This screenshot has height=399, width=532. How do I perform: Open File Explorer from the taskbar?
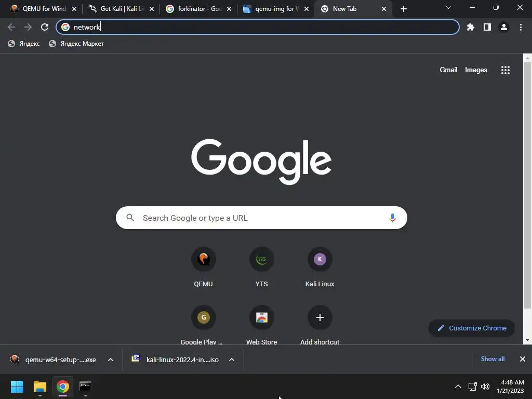coord(39,387)
